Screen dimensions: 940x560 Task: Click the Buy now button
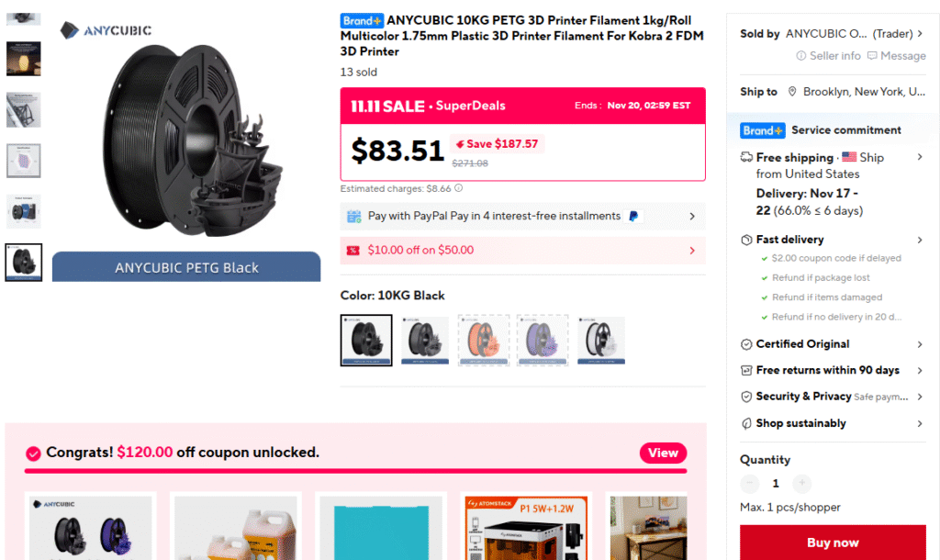click(833, 543)
